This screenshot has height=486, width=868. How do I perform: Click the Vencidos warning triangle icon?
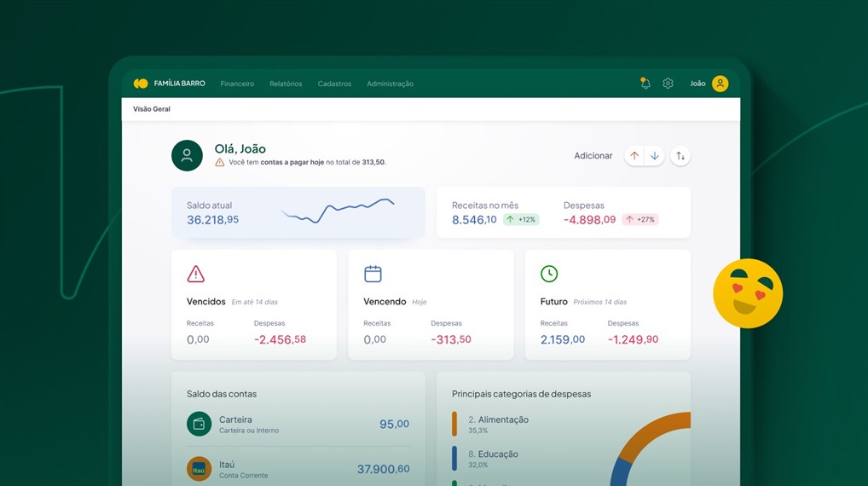click(196, 274)
